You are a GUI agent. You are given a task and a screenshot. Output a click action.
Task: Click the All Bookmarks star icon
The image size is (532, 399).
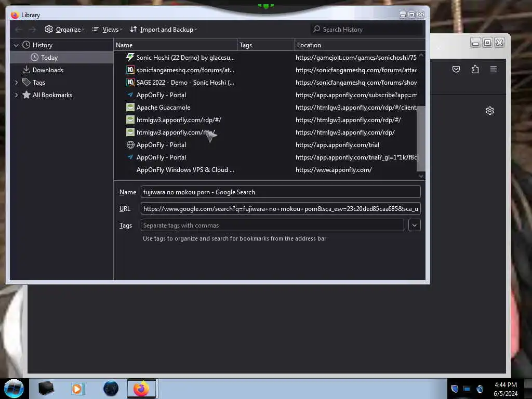(26, 95)
